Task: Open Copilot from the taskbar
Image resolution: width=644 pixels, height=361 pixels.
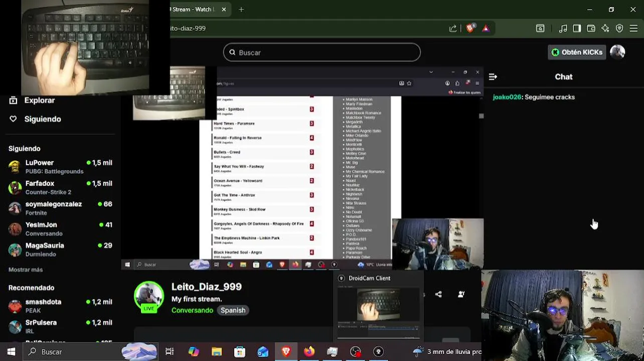Action: click(x=194, y=352)
